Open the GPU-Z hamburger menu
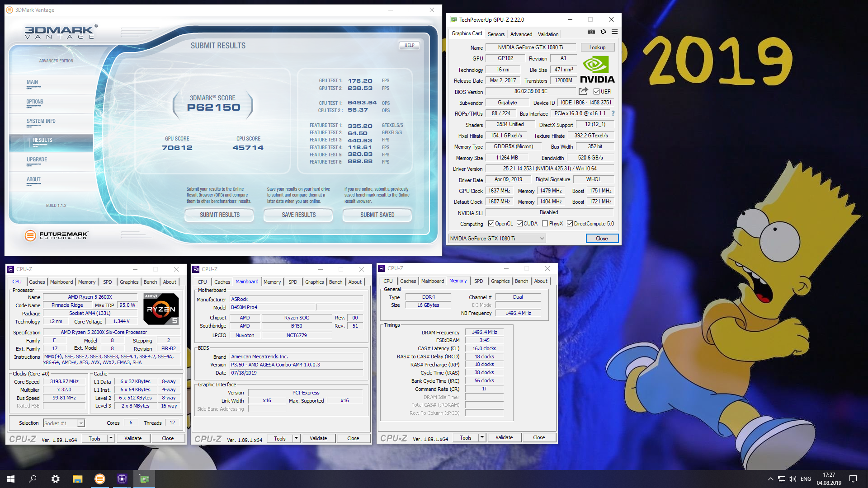This screenshot has width=868, height=488. 614,32
